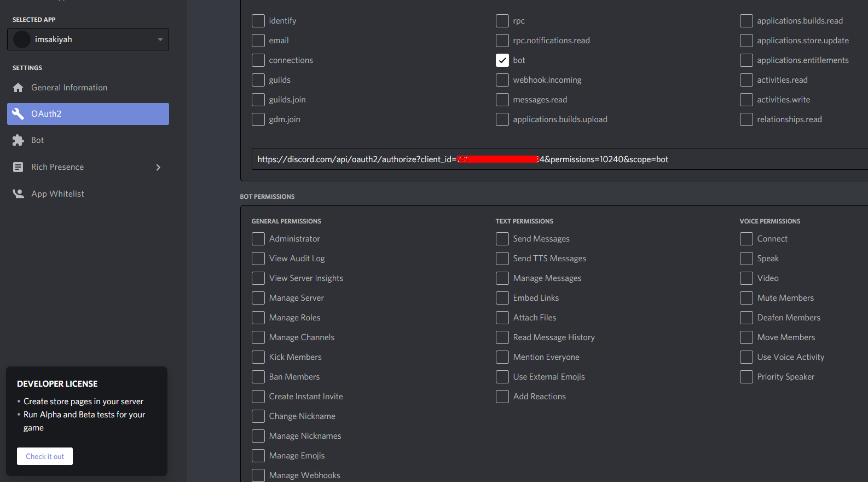The width and height of the screenshot is (868, 482).
Task: Tick the Send Messages permission
Action: click(502, 239)
